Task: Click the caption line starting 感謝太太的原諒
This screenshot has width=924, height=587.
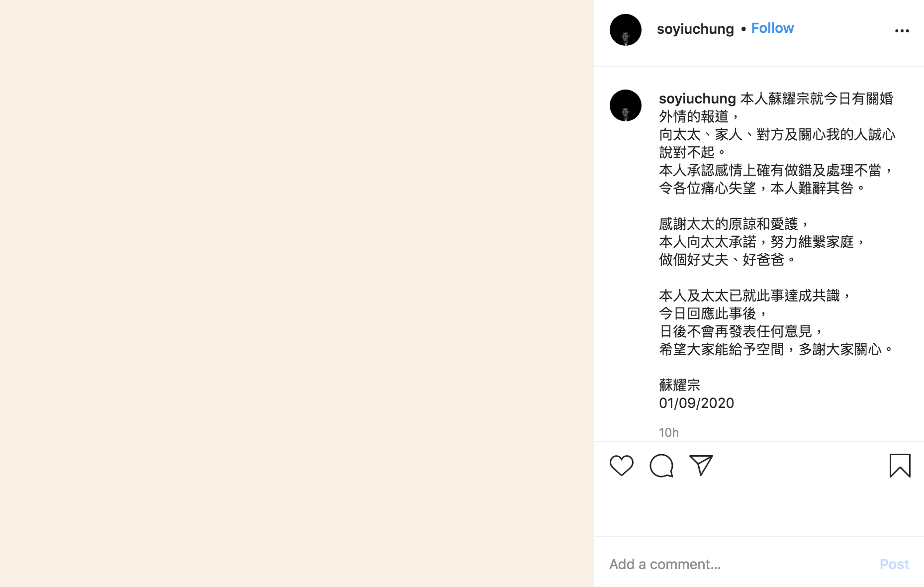Action: (734, 224)
